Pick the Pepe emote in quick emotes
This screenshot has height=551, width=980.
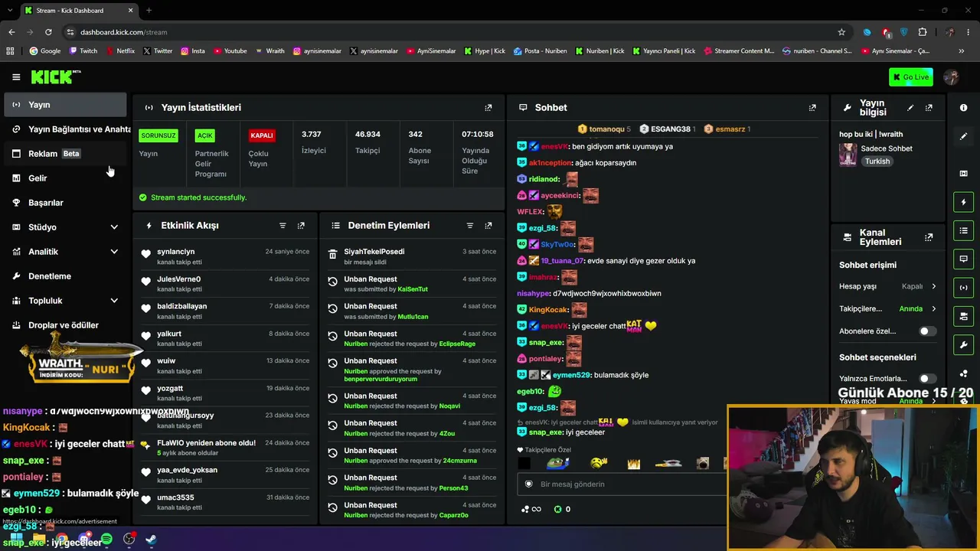coord(557,463)
